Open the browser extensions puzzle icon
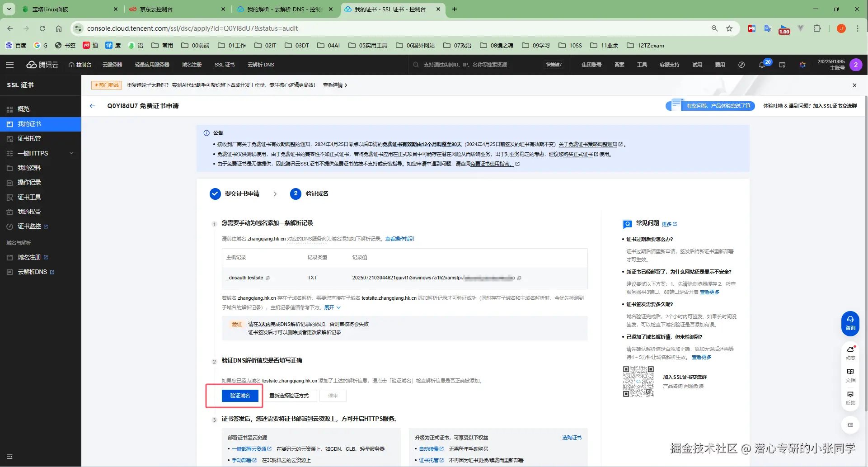This screenshot has height=467, width=868. (x=817, y=28)
